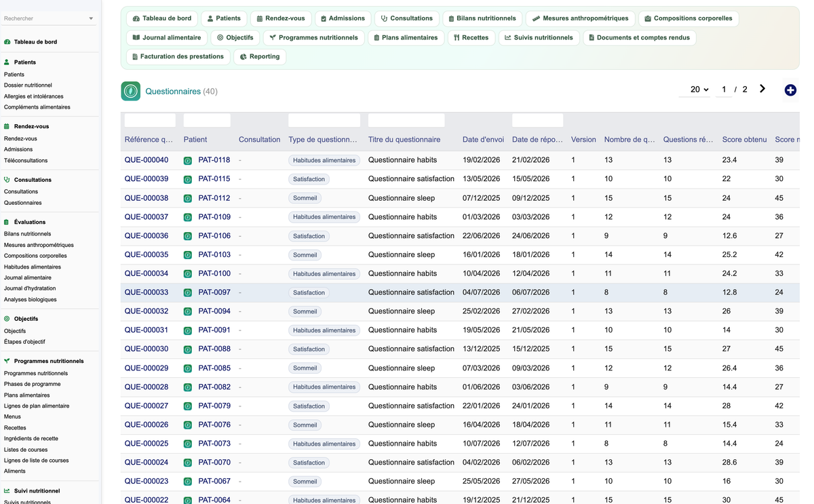Open the Mesures anthropométriques tab
814x504 pixels.
pos(581,18)
